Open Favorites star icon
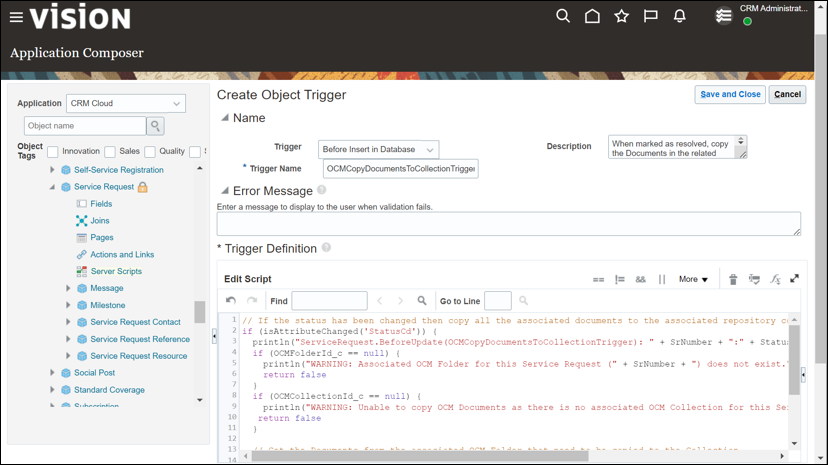 622,16
